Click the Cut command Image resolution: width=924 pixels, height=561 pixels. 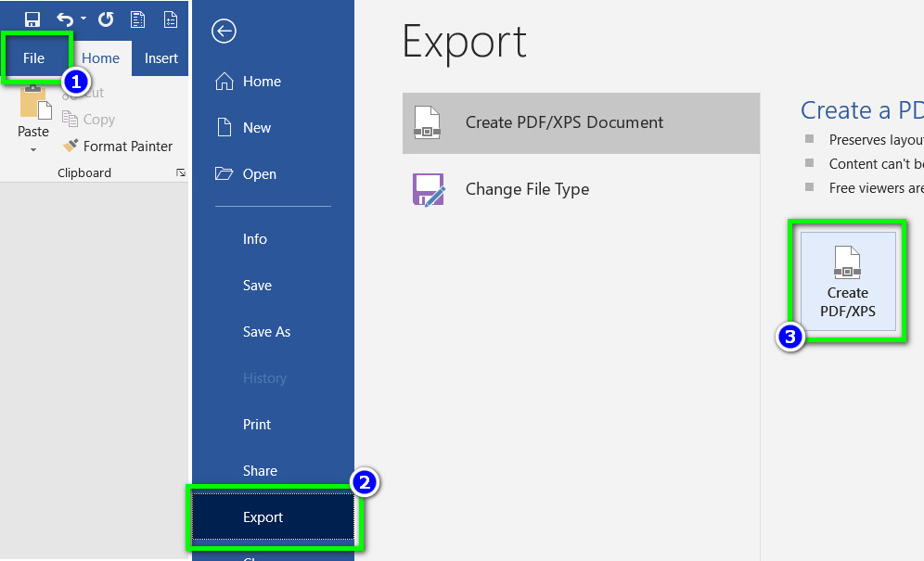(x=83, y=93)
